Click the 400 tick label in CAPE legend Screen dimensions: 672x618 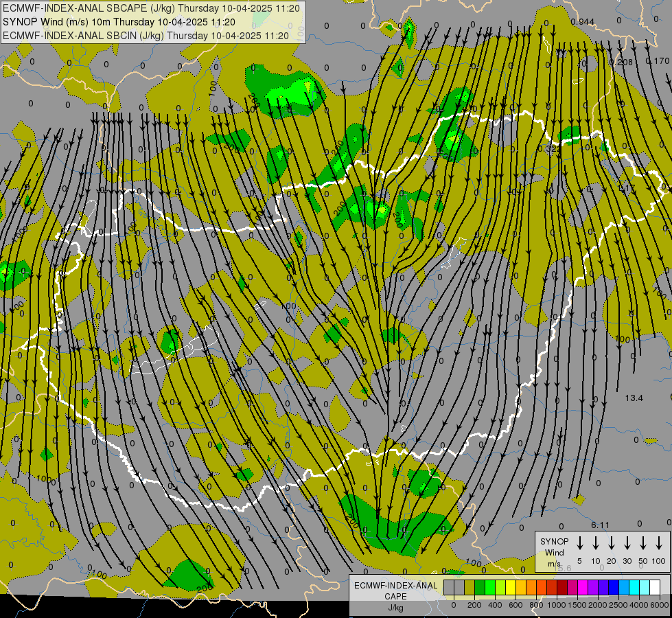495,605
